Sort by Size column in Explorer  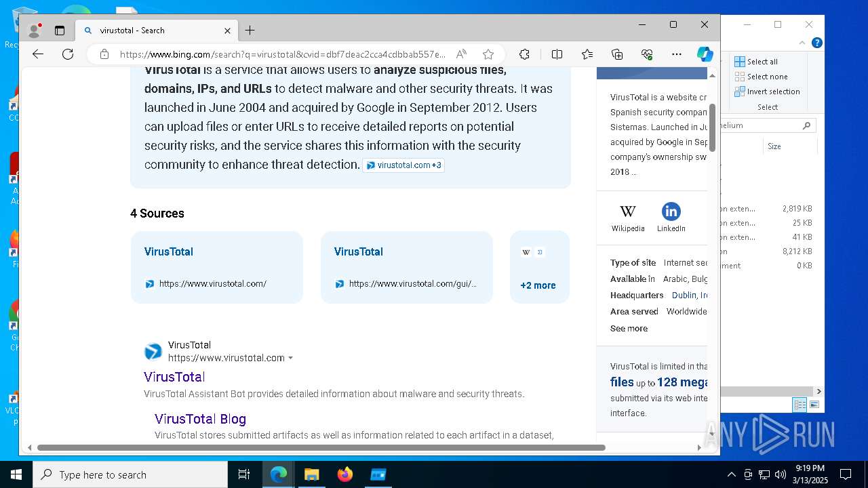[774, 146]
